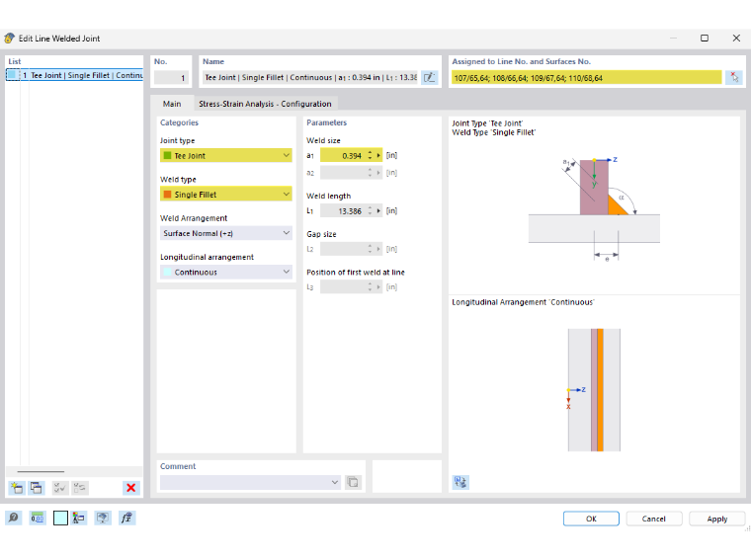Delete the welded joint with red X
This screenshot has height=560, width=751.
tap(130, 488)
